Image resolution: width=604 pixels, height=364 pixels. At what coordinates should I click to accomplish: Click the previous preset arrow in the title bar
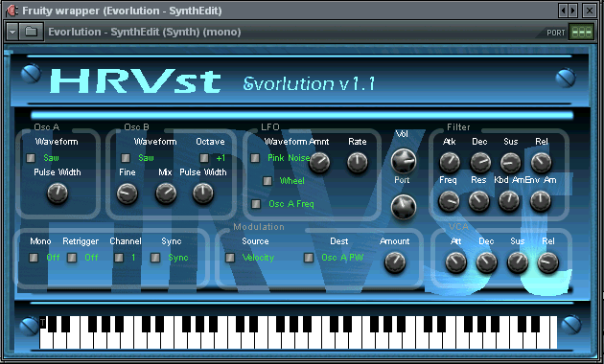click(564, 11)
